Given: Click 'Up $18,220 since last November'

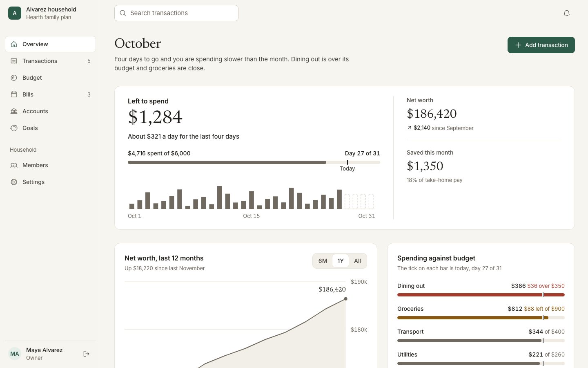Looking at the screenshot, I should point(165,268).
